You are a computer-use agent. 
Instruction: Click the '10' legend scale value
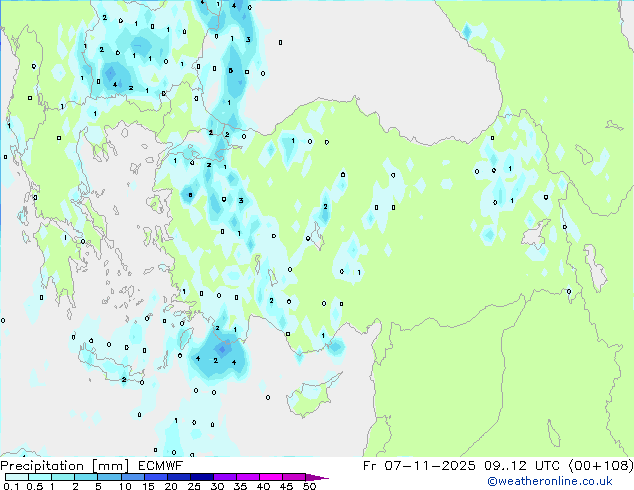125,486
